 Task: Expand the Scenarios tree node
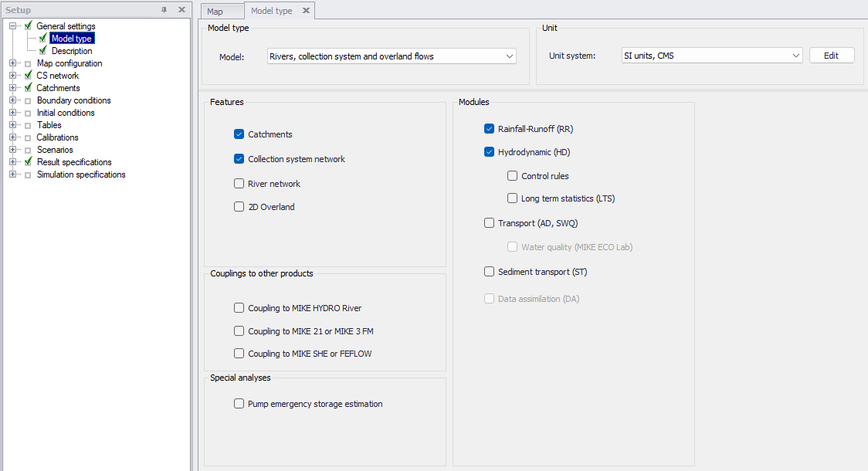pyautogui.click(x=12, y=150)
